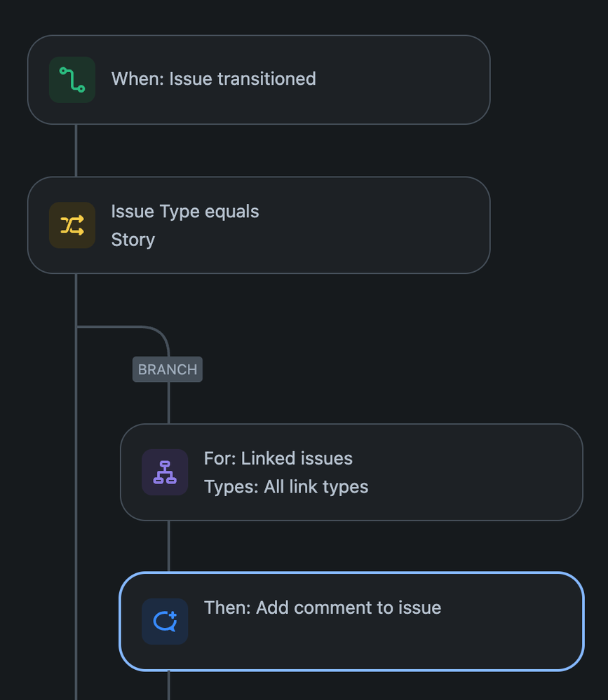Image resolution: width=608 pixels, height=700 pixels.
Task: Select the Then: Add comment to issue action
Action: coord(351,621)
